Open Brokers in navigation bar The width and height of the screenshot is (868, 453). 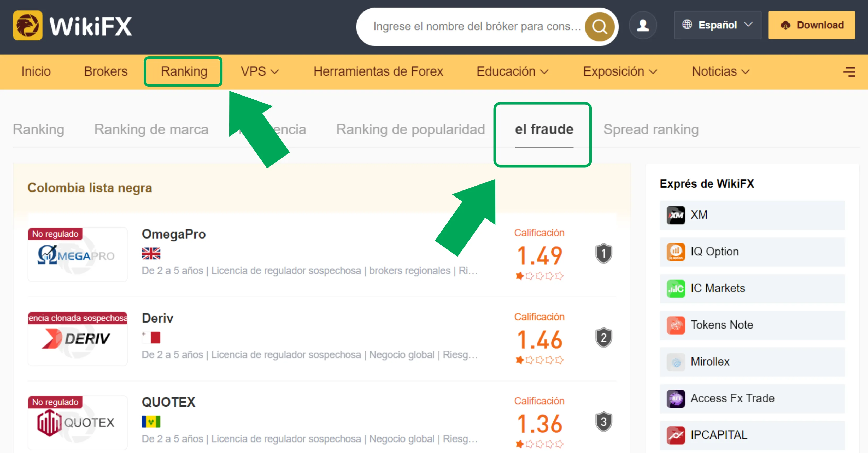106,71
